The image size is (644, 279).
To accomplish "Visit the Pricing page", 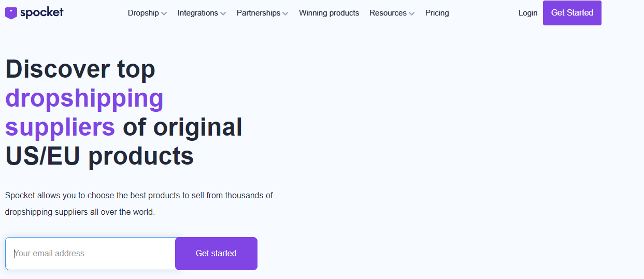I will pyautogui.click(x=437, y=13).
